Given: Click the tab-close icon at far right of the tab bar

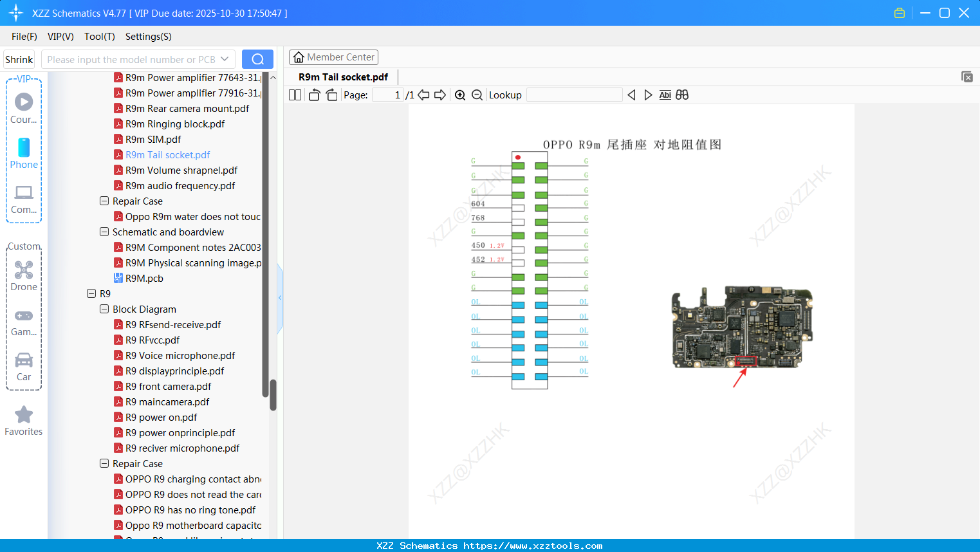Looking at the screenshot, I should pyautogui.click(x=966, y=77).
